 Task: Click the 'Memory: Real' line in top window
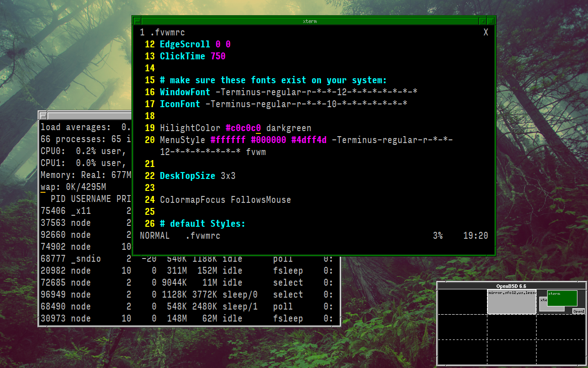(86, 175)
